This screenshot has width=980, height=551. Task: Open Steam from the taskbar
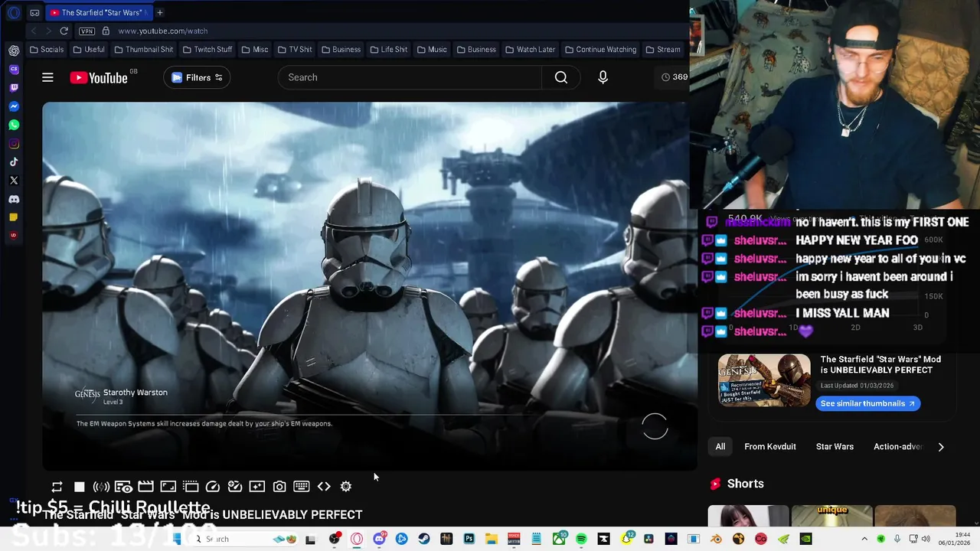click(424, 539)
